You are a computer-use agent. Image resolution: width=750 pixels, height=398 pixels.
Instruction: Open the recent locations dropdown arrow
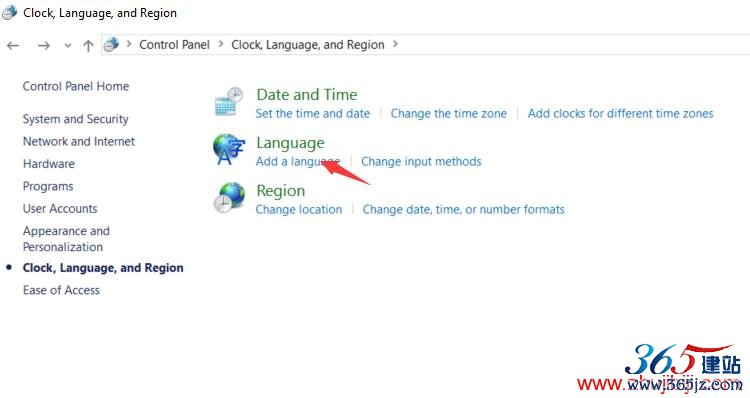[67, 46]
